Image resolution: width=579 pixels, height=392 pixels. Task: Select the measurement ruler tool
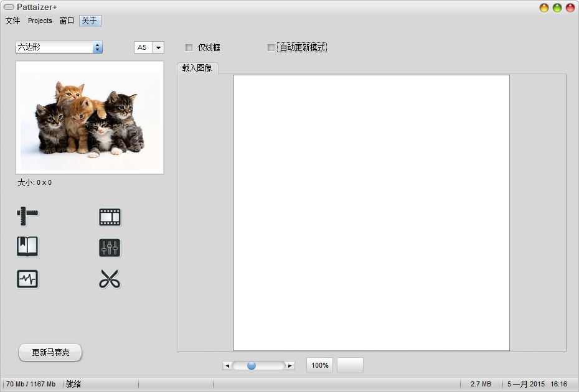27,216
